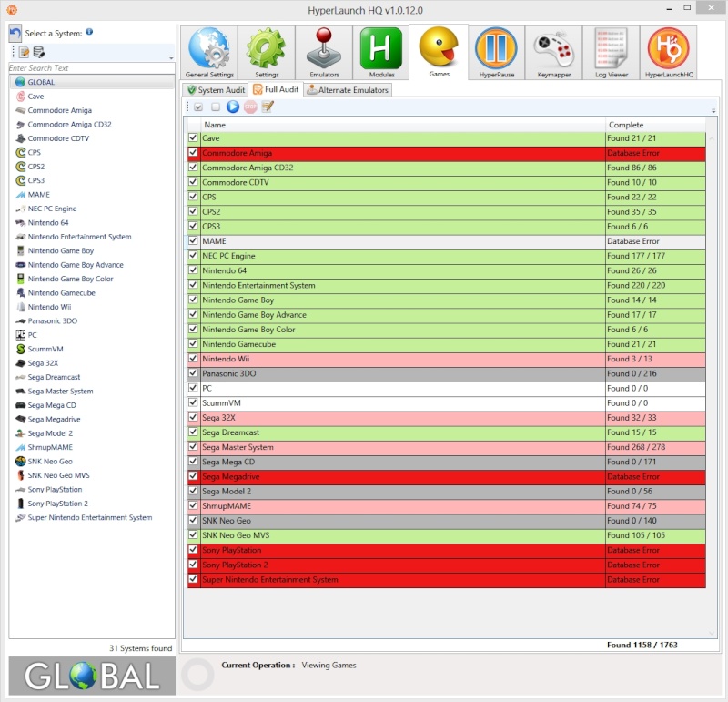Click the red STOP icon in the audit toolbar

pos(250,107)
